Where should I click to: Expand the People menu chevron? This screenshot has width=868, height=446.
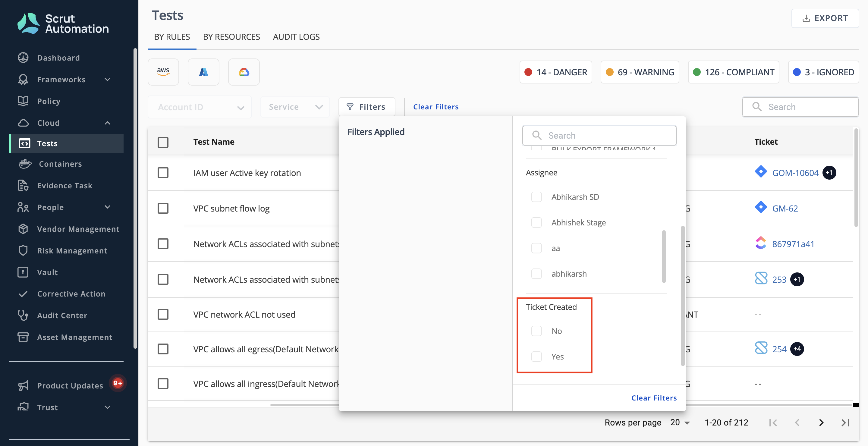pyautogui.click(x=108, y=207)
